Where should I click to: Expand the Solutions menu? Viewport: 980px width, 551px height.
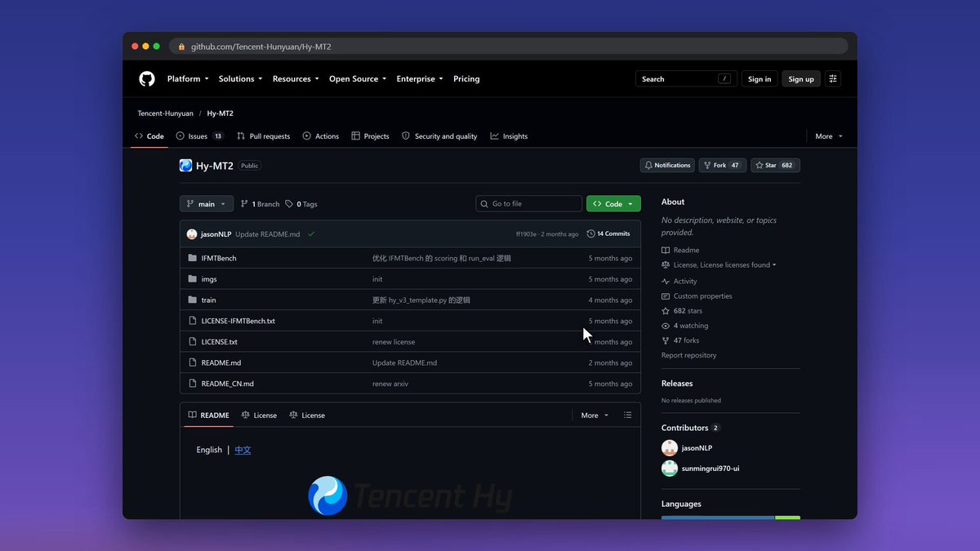click(x=240, y=79)
